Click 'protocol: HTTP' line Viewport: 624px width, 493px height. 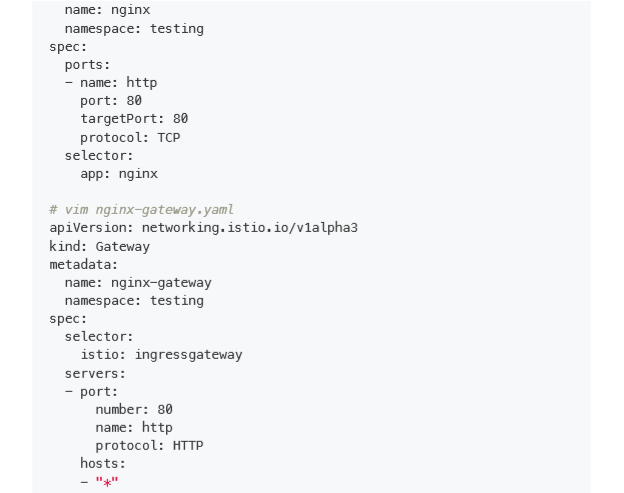(149, 445)
